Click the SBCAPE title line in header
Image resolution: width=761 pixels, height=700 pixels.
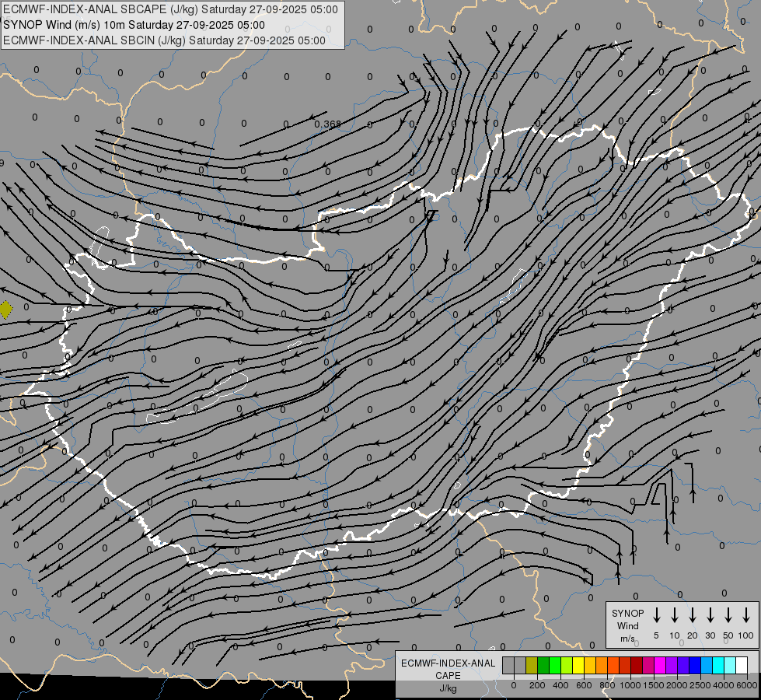(170, 9)
